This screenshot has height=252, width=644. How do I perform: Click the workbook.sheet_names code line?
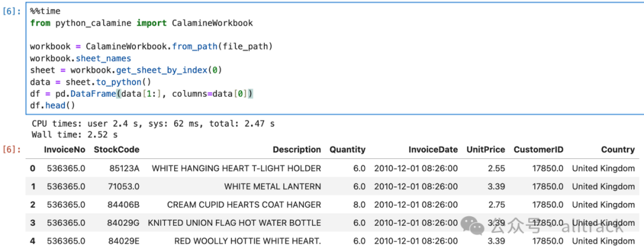click(80, 59)
